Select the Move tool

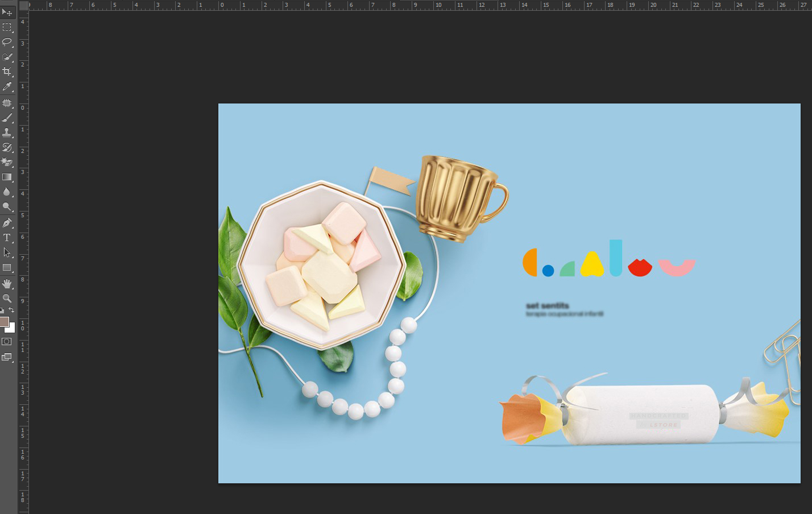pos(7,12)
